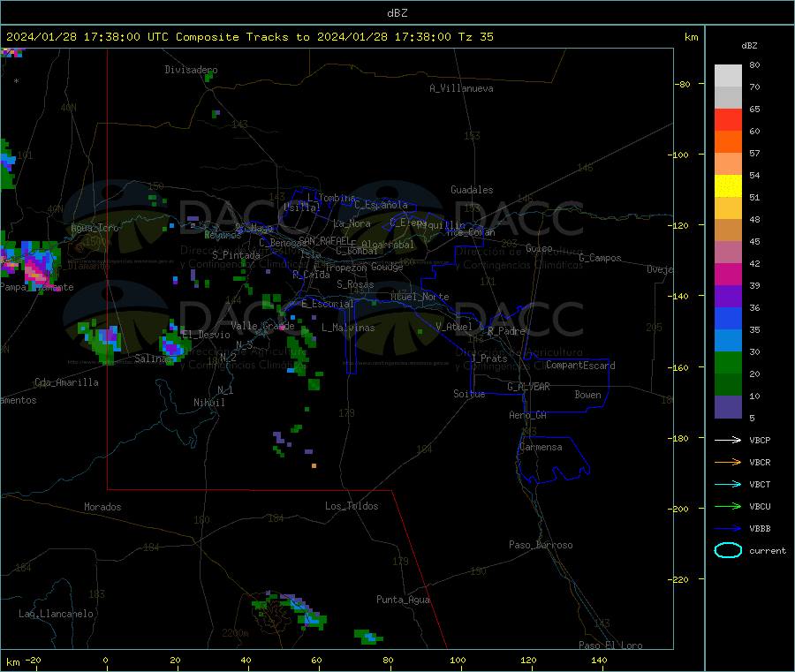Click the SAN_RAFAEL map label
The image size is (795, 672).
coord(324,240)
